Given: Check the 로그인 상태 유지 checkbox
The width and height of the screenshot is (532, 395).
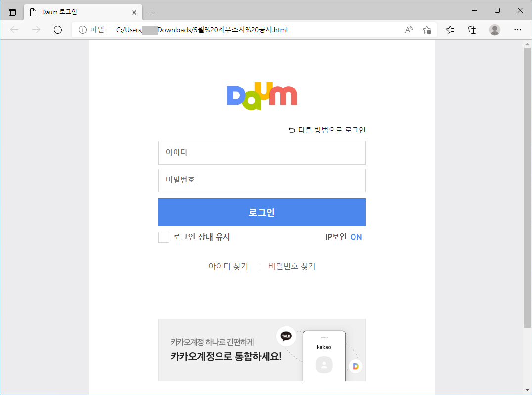Looking at the screenshot, I should pos(164,237).
